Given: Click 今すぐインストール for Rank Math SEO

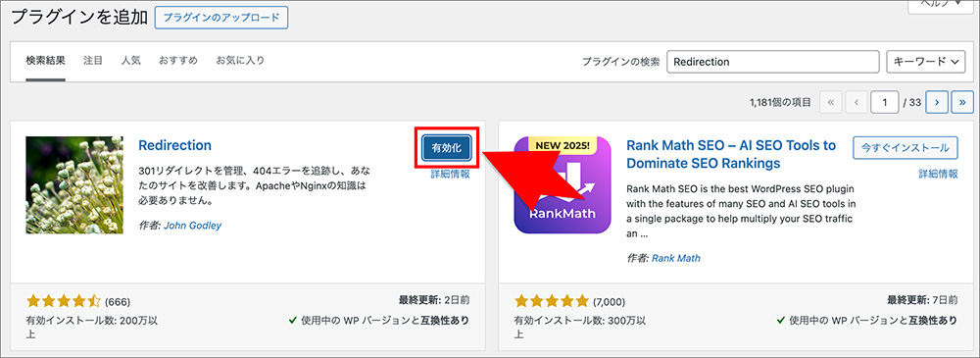Looking at the screenshot, I should pyautogui.click(x=905, y=148).
